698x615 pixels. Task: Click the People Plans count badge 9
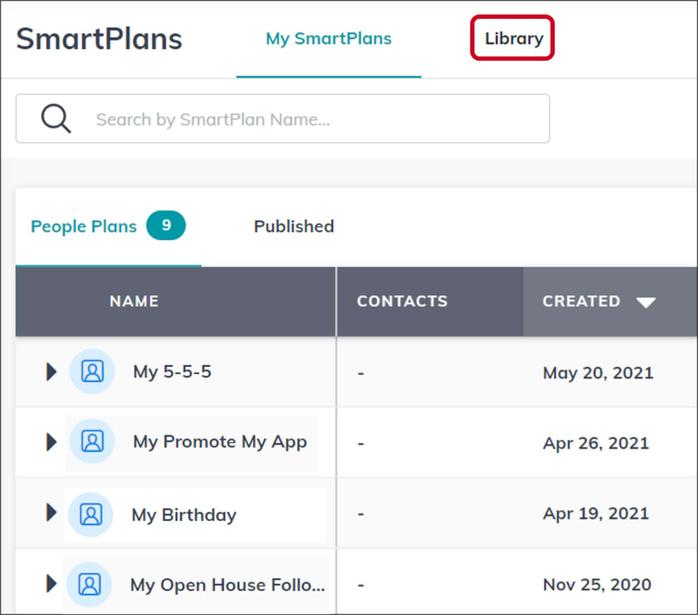pyautogui.click(x=166, y=226)
